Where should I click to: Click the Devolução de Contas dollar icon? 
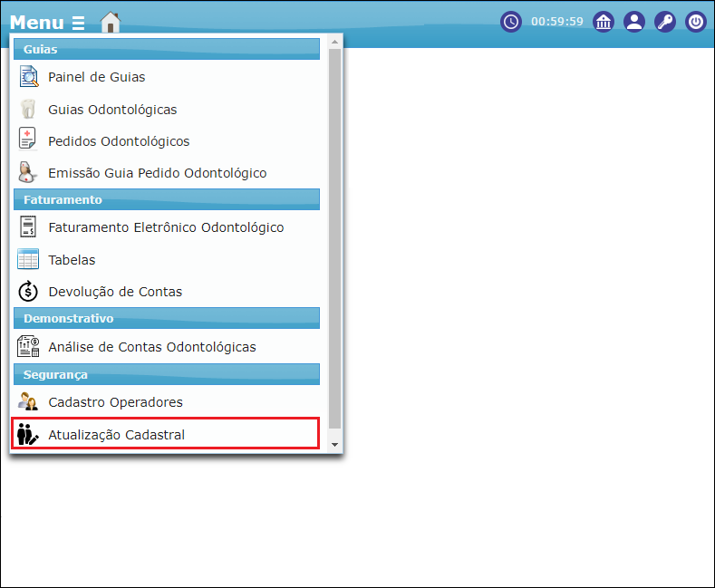tap(28, 291)
